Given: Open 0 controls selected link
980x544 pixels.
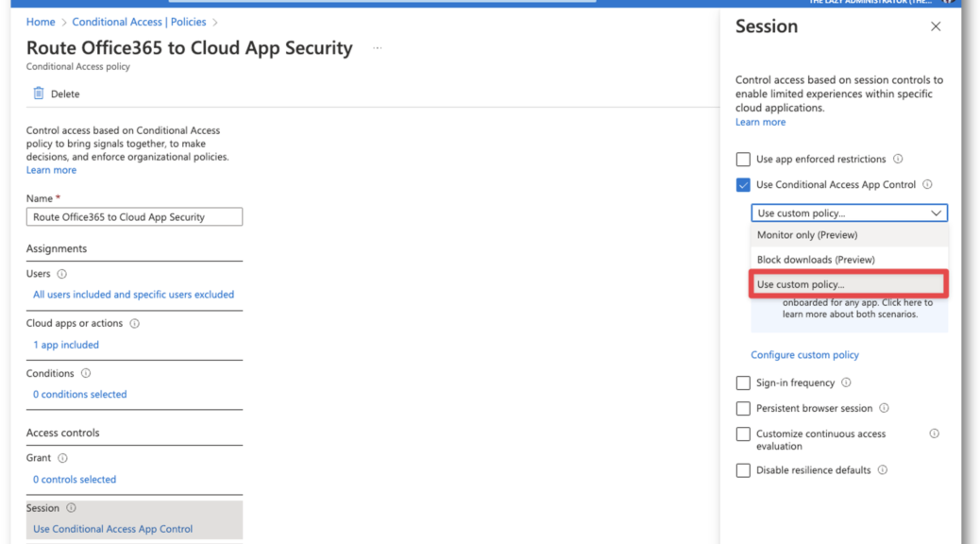Looking at the screenshot, I should [75, 480].
